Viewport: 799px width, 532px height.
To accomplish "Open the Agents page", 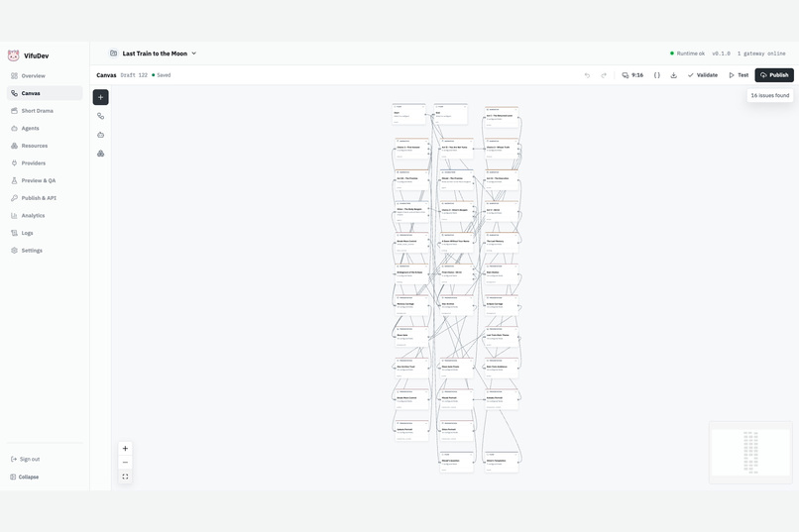I will (x=45, y=128).
